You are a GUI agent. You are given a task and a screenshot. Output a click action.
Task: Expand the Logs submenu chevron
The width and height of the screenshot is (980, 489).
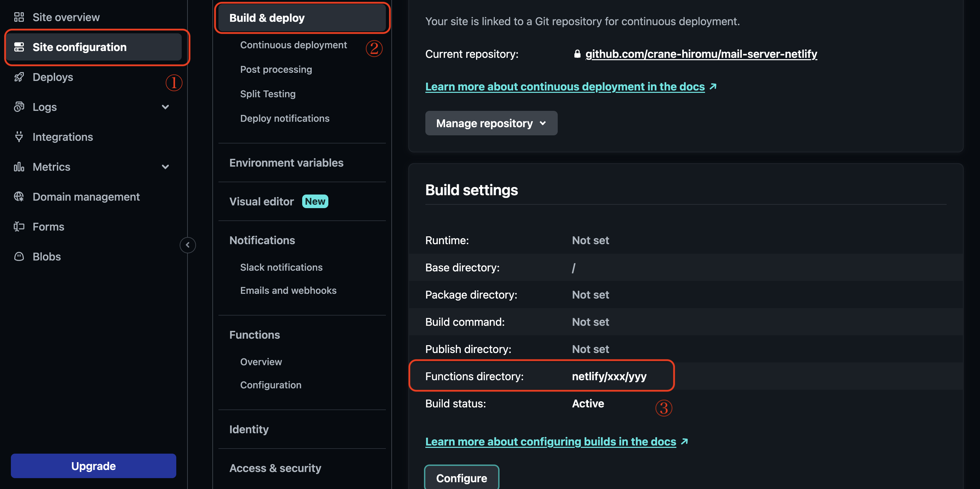pos(165,107)
